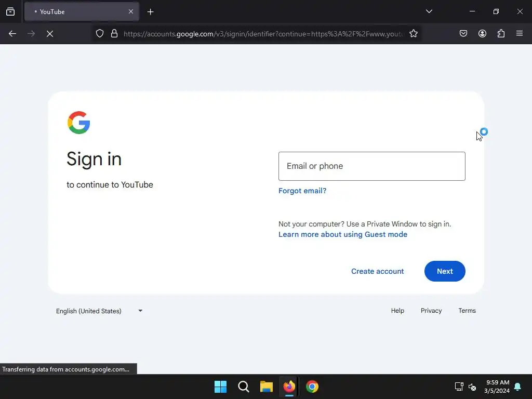View site security lock info
The height and width of the screenshot is (399, 532).
point(114,34)
